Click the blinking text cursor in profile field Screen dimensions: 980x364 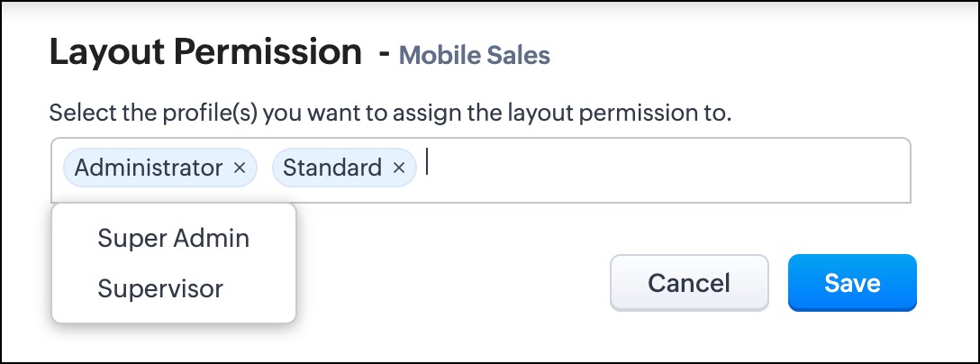point(428,162)
